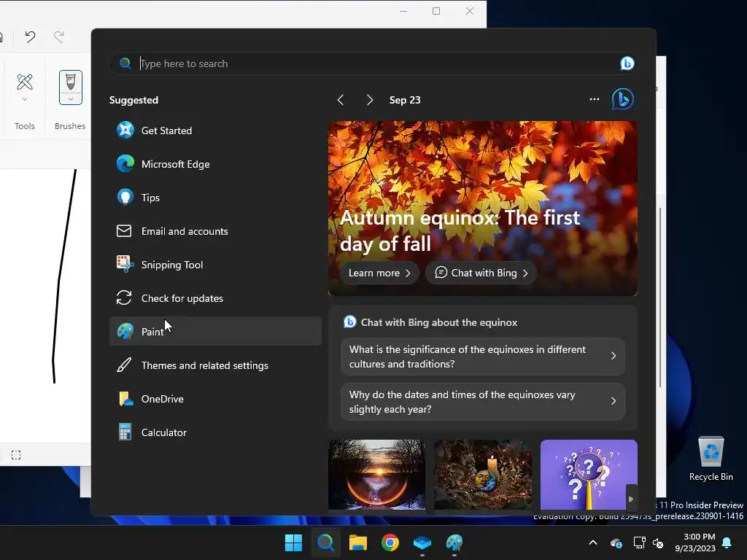Click Learn more about autumn equinox
The height and width of the screenshot is (560, 747).
point(379,273)
